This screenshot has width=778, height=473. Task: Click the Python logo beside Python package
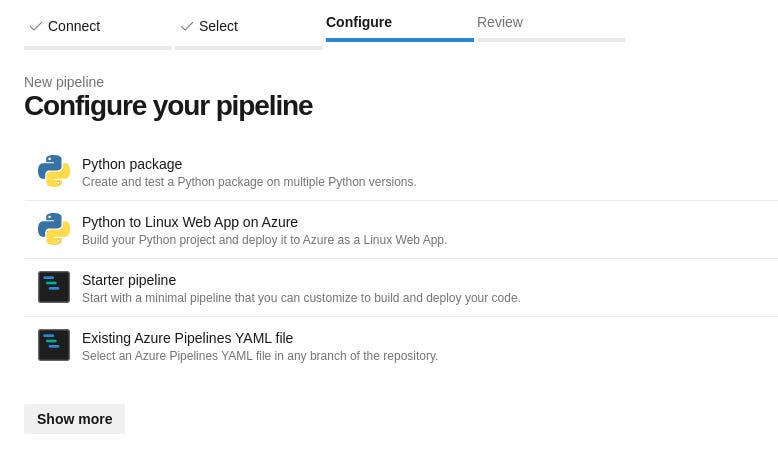(54, 171)
